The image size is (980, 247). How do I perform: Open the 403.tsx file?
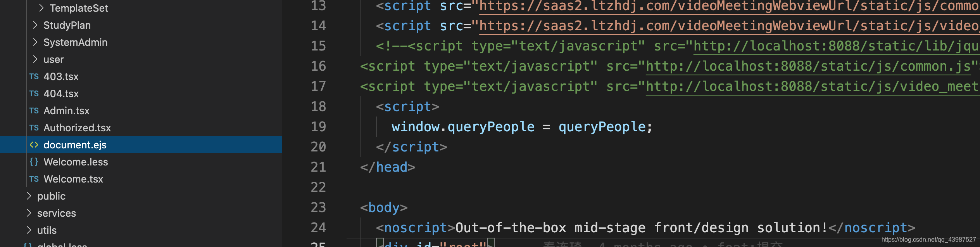pos(61,77)
